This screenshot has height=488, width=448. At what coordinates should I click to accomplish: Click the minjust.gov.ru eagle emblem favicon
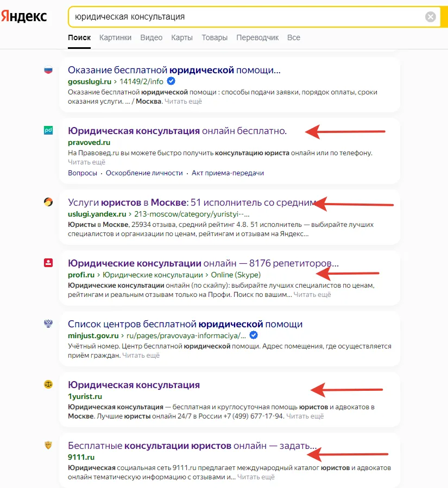(x=48, y=324)
